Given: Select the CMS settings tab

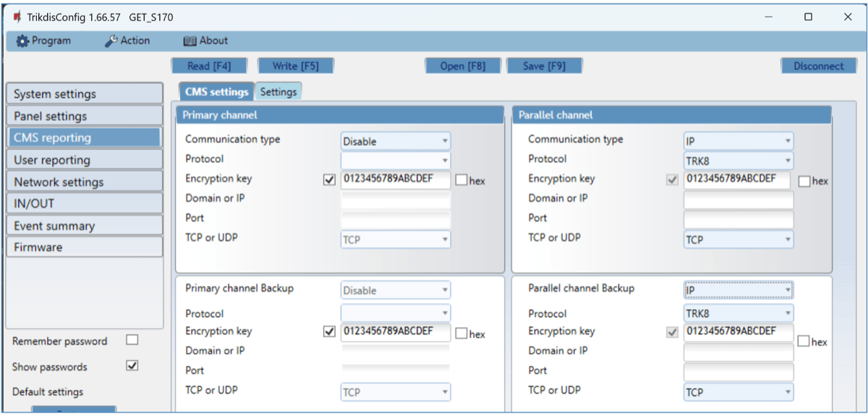Looking at the screenshot, I should 216,92.
